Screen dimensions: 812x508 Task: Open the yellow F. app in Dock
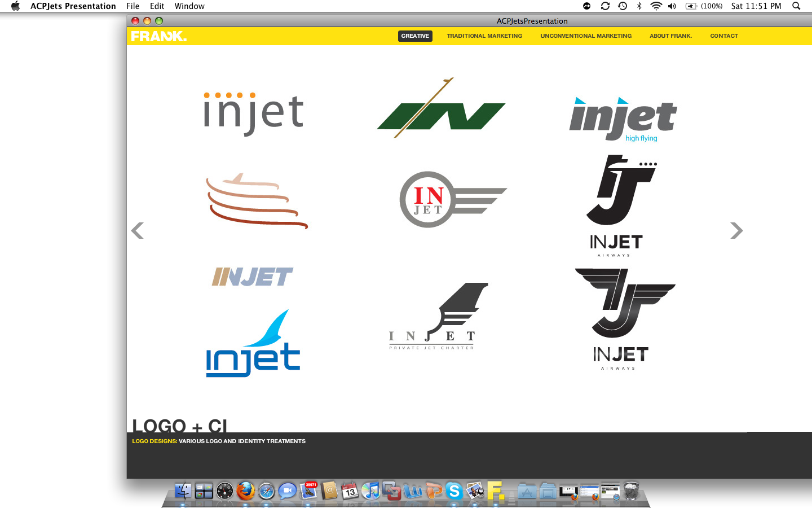[x=495, y=491]
